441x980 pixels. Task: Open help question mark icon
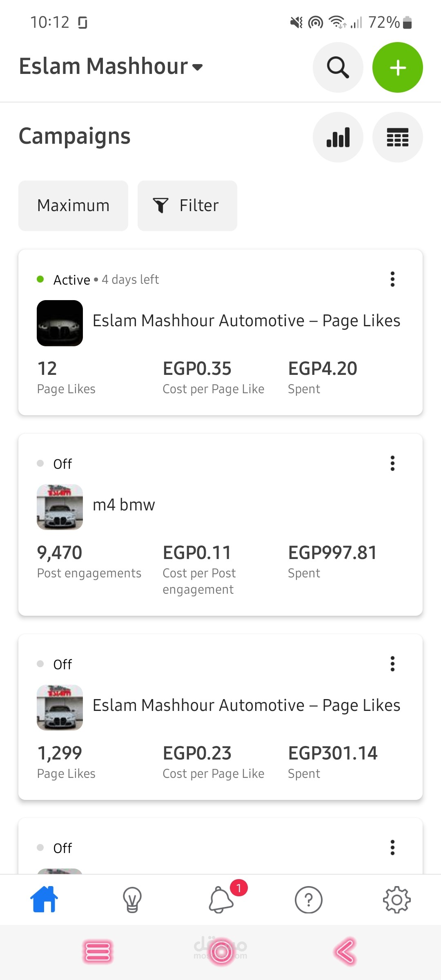click(309, 900)
